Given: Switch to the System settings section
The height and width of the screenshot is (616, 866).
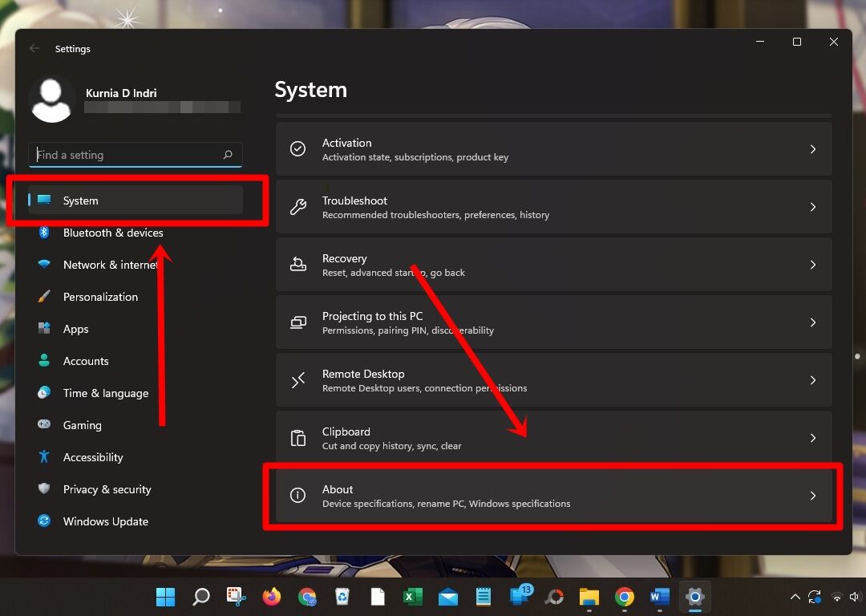Looking at the screenshot, I should tap(80, 201).
